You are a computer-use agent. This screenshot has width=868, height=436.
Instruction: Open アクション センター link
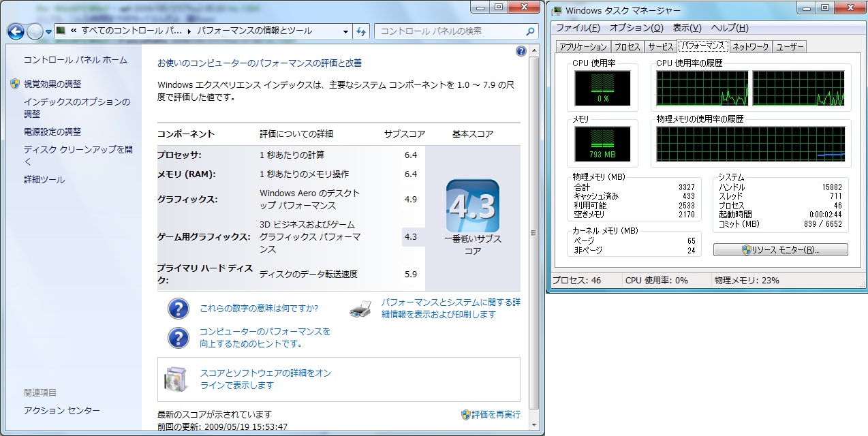tap(62, 410)
